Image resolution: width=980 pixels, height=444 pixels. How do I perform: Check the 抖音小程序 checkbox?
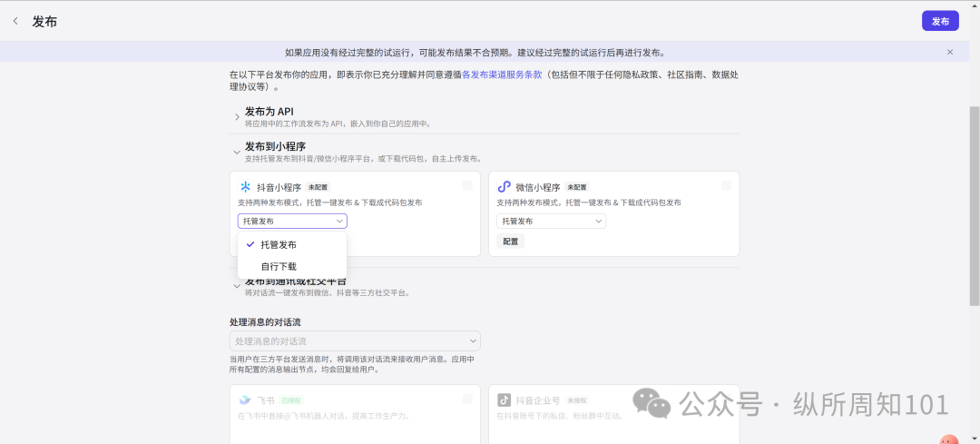coord(467,186)
